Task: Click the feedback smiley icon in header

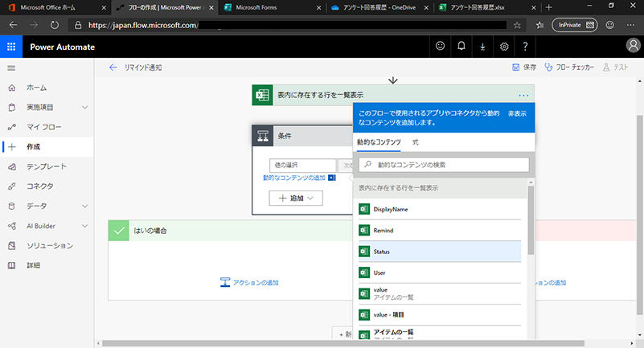Action: [x=440, y=47]
